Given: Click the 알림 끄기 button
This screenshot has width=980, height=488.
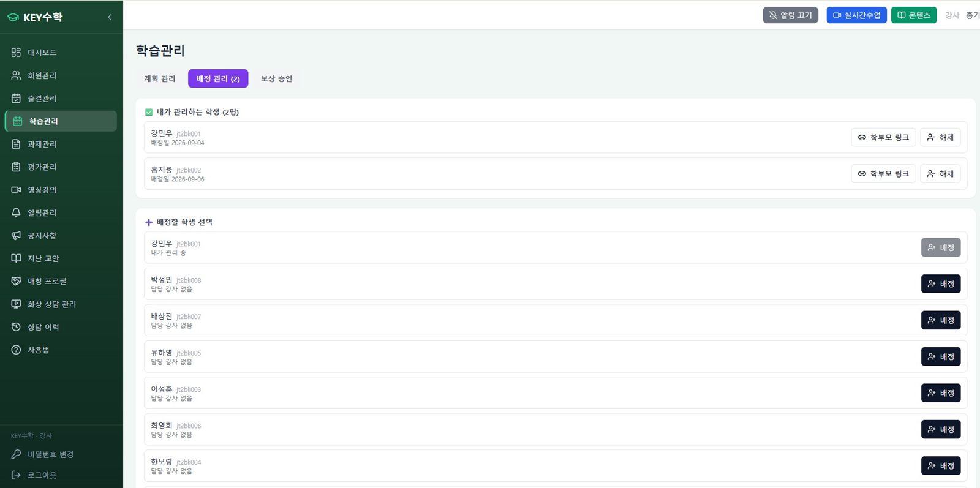Looking at the screenshot, I should pos(790,15).
